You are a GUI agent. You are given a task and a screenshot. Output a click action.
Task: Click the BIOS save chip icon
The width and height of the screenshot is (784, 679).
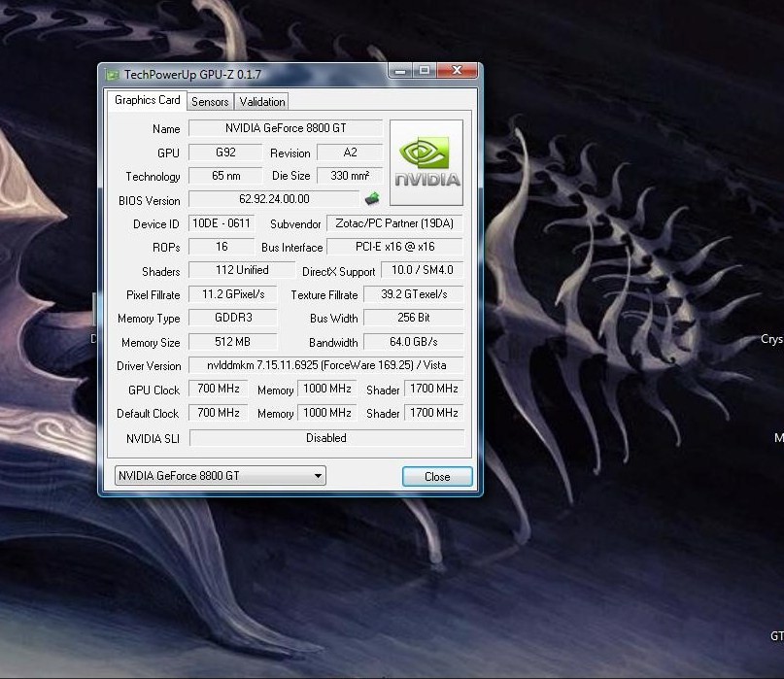372,198
